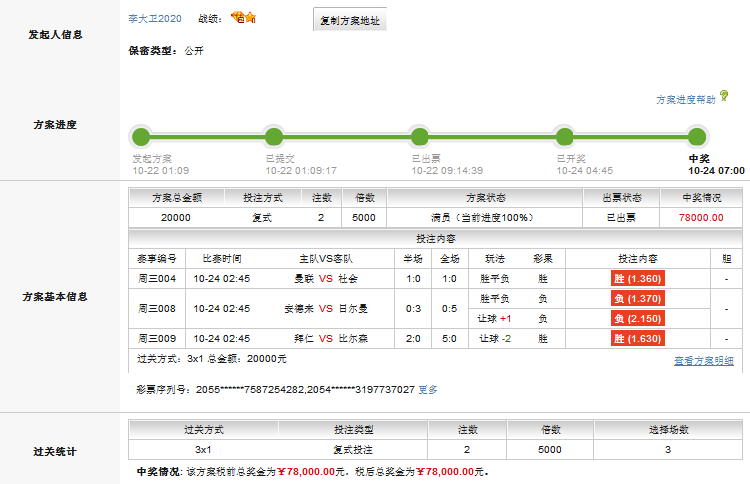The image size is (750, 484).
Task: Open user profile 李大卫2020
Action: 156,19
